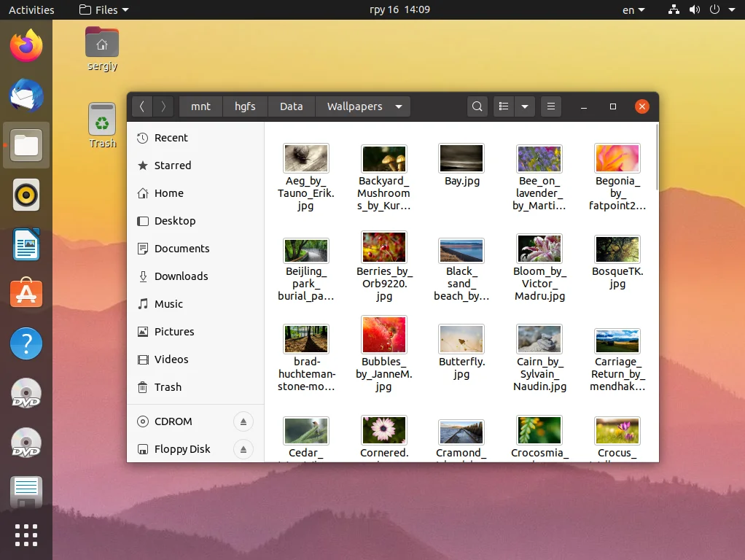
Task: Toggle list view in Files header
Action: (504, 106)
